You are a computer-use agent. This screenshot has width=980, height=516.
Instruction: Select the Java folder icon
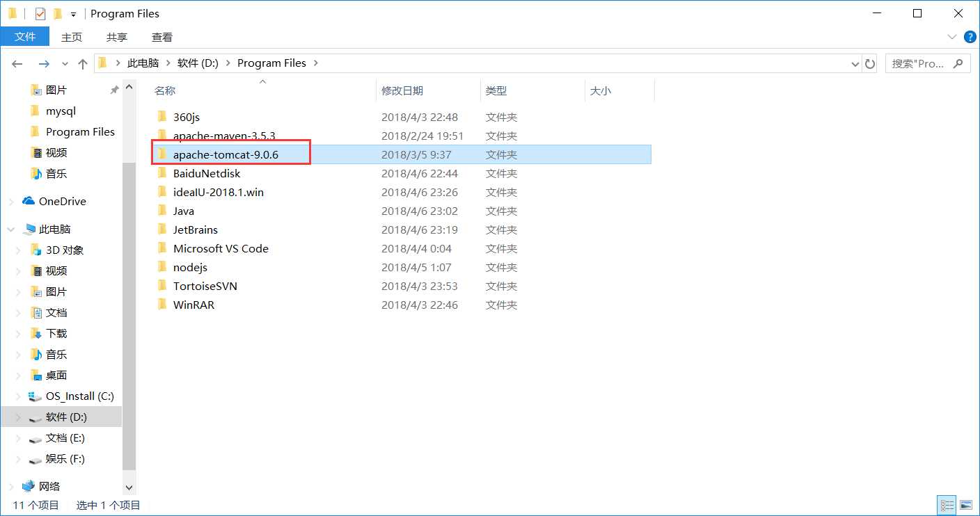click(x=162, y=211)
